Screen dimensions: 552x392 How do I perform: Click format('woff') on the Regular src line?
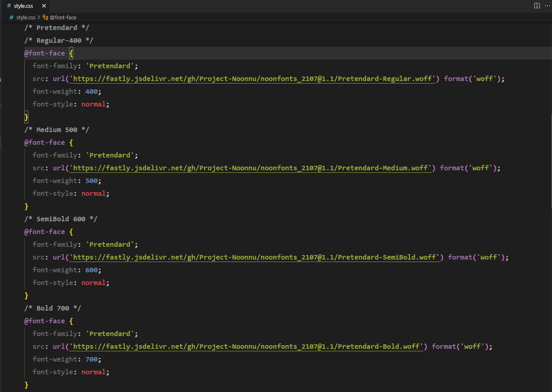(472, 79)
